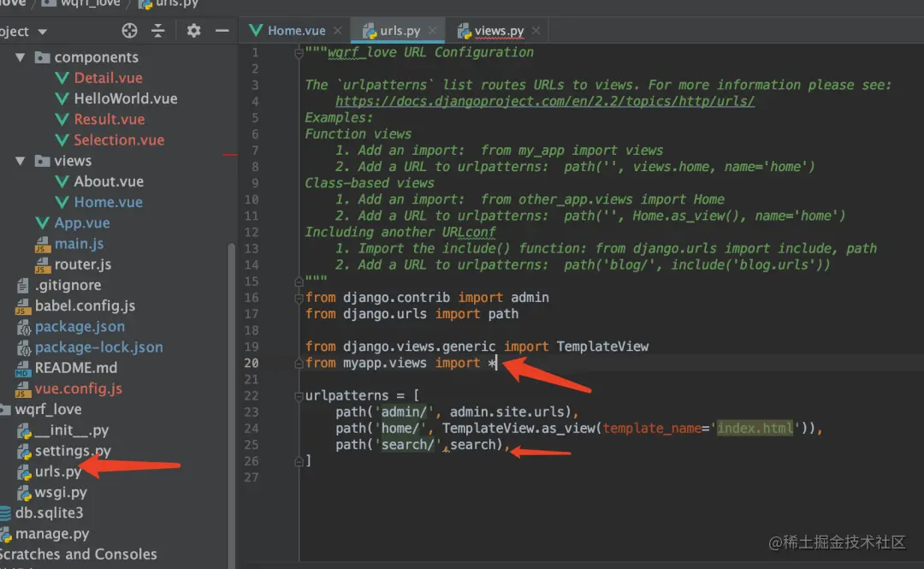Click the components folder icon
This screenshot has width=924, height=569.
(x=42, y=58)
